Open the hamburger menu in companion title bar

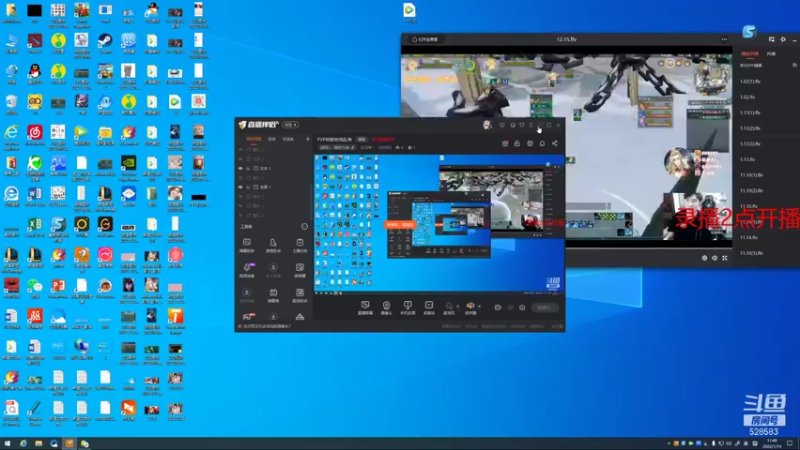531,125
